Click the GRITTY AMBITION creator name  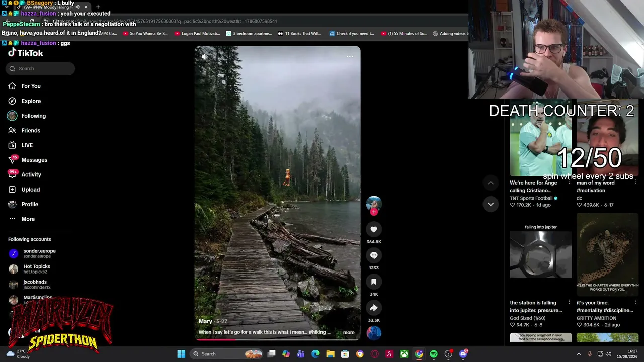pyautogui.click(x=596, y=318)
